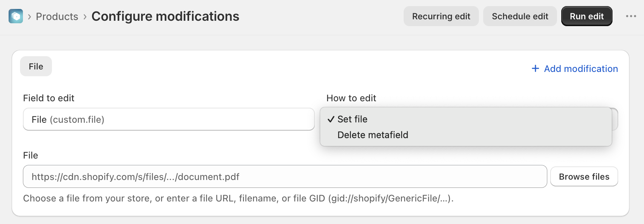The height and width of the screenshot is (224, 644).
Task: Click Browse files button
Action: pyautogui.click(x=584, y=176)
